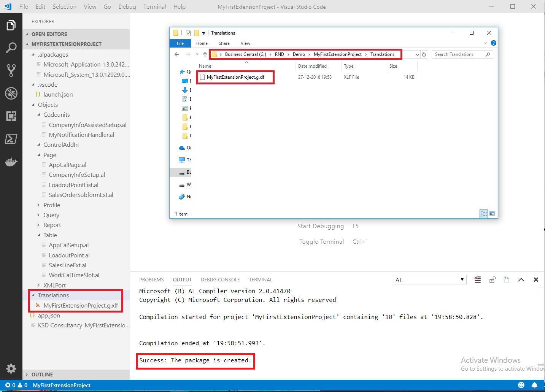This screenshot has width=545, height=392.
Task: Open the Search view in activity bar
Action: pyautogui.click(x=11, y=48)
